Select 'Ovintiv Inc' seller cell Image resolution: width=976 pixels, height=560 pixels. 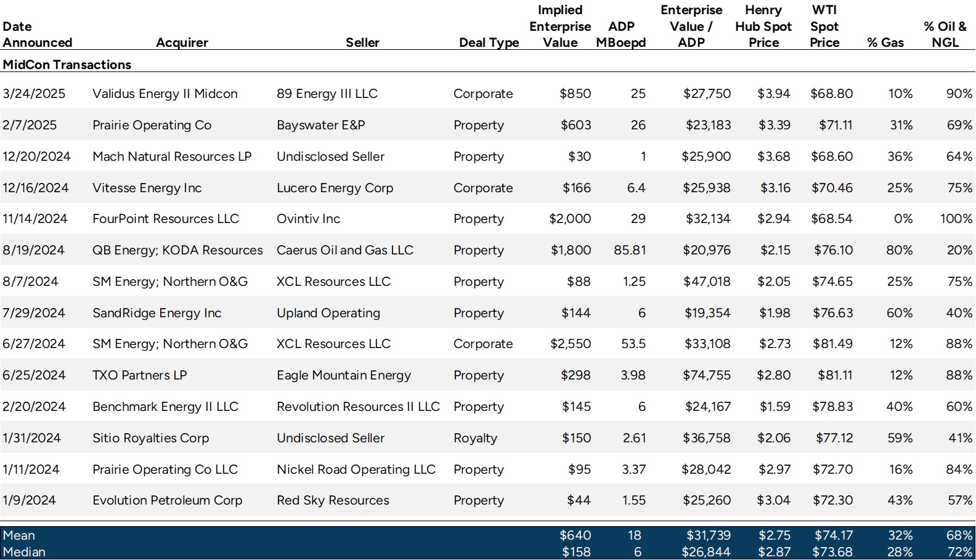tap(308, 219)
